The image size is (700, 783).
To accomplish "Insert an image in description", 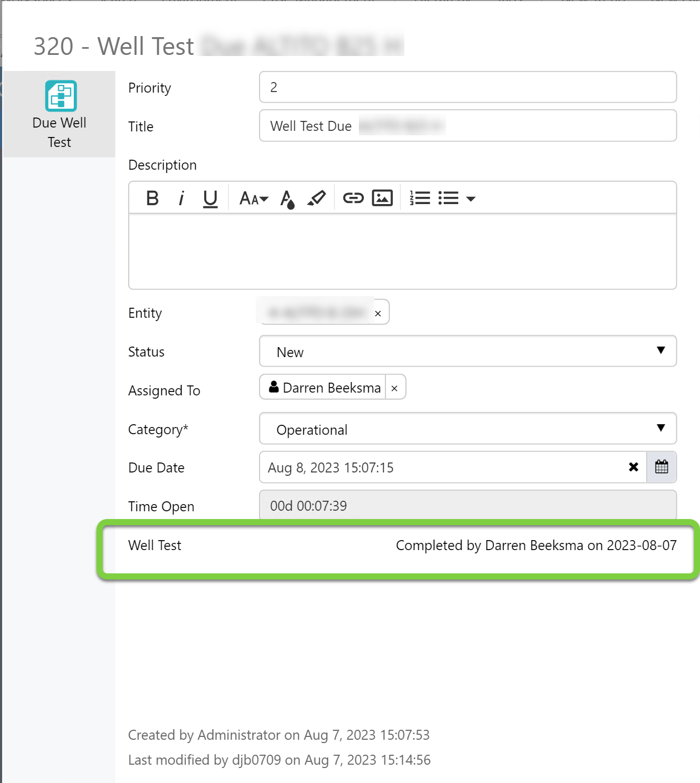I will 382,198.
